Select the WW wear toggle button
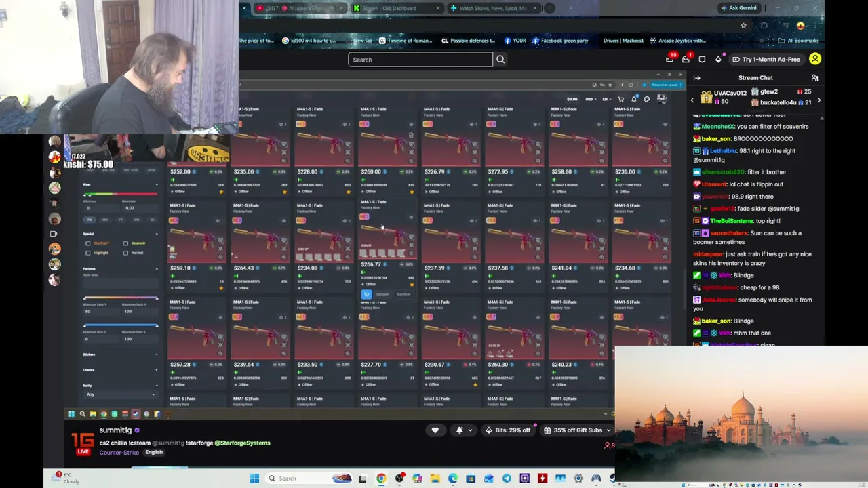Screen dimensions: 868x488 click(136, 220)
